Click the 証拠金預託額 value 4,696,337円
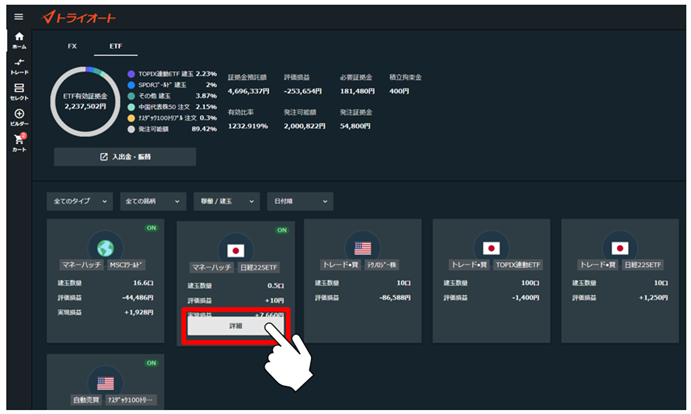The width and height of the screenshot is (691, 414). click(x=248, y=91)
